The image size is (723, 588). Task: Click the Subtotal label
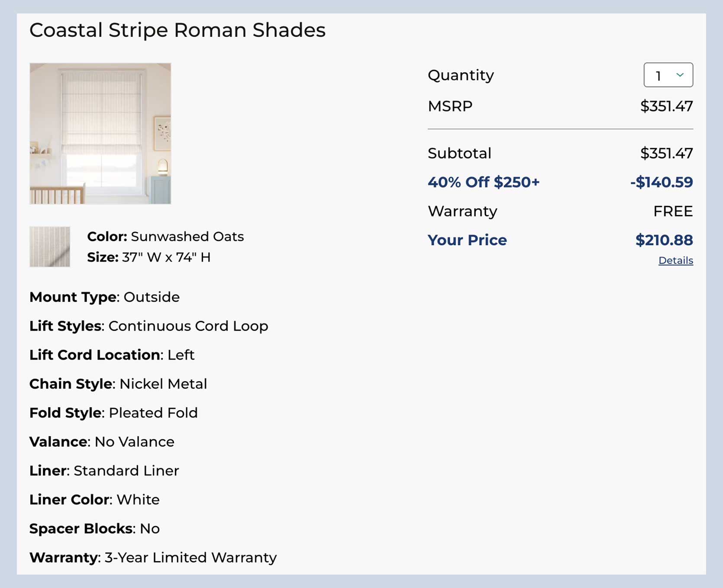[x=459, y=154]
